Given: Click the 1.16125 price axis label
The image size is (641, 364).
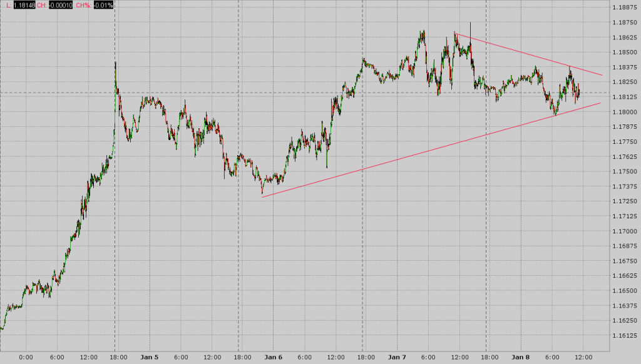Looking at the screenshot, I should pyautogui.click(x=625, y=335).
